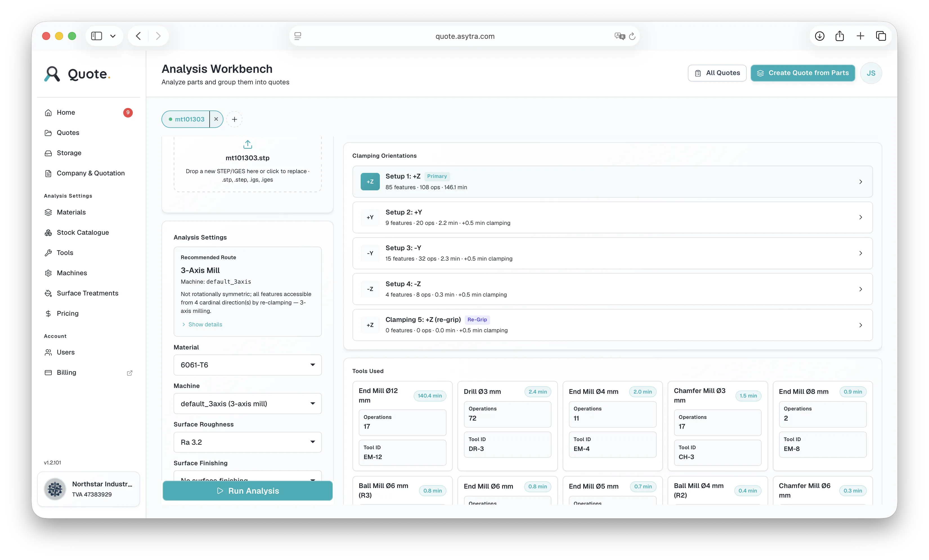Screen dimensions: 929x560
Task: Click the 2.4 min badge on Drill Ø3 mm
Action: [538, 392]
